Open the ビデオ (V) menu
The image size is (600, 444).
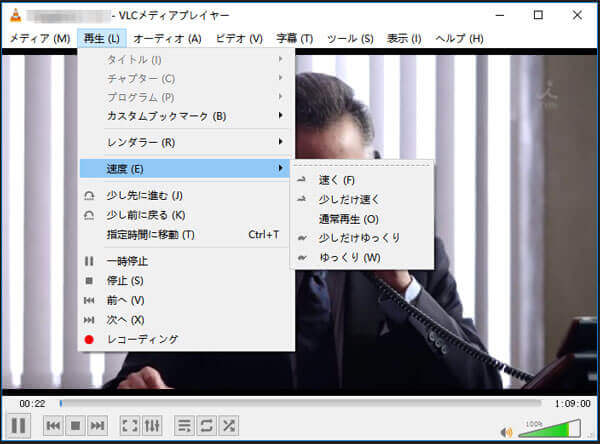(239, 39)
